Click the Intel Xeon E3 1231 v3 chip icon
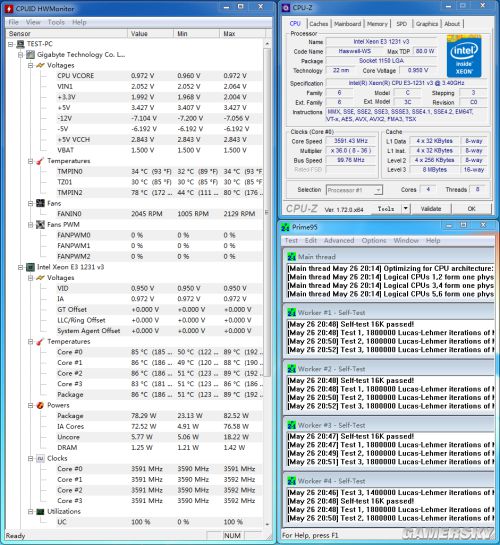Viewport: 500px width, 545px height. tap(31, 267)
